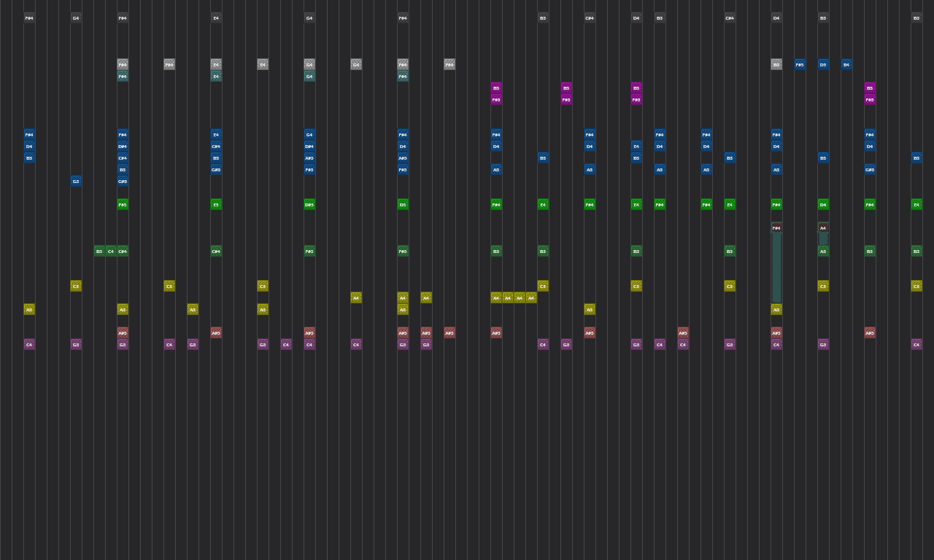
Task: Select the red F#4 note with long tail
Action: (x=776, y=227)
